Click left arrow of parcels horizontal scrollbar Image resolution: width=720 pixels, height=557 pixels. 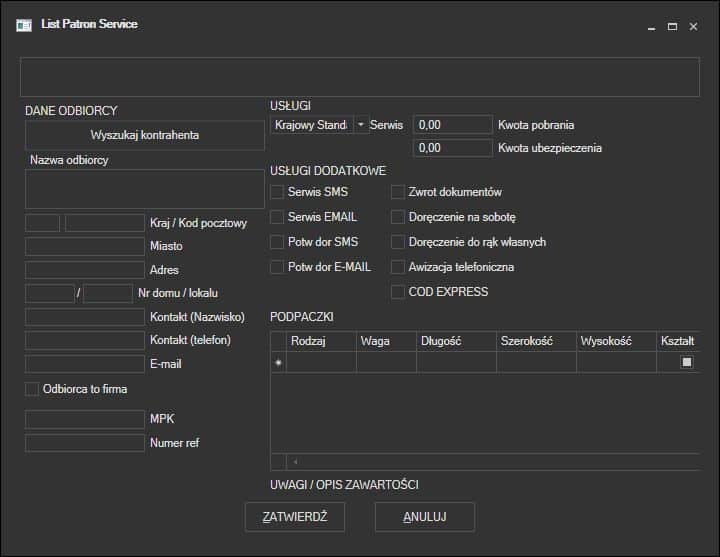pyautogui.click(x=295, y=461)
